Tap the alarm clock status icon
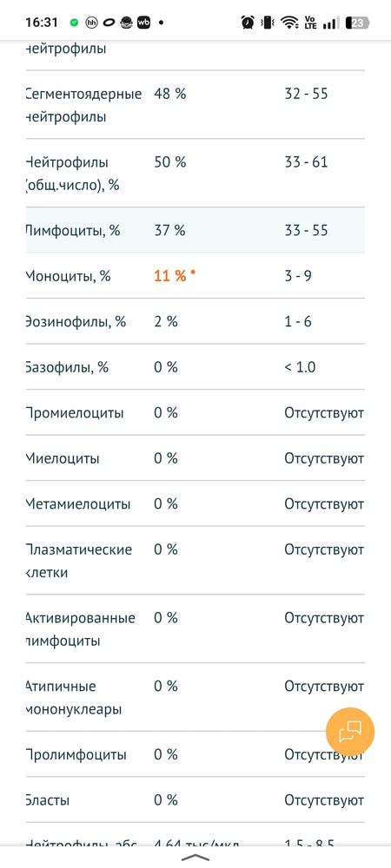 (x=248, y=23)
